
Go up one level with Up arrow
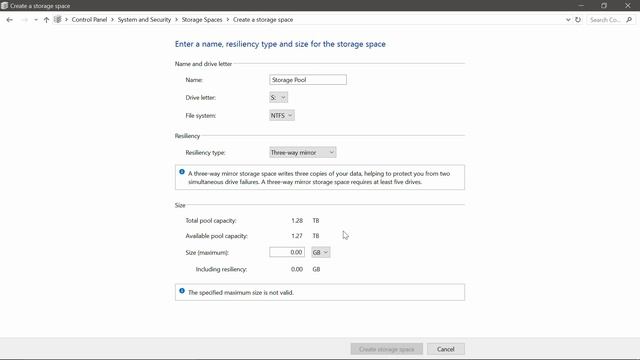pyautogui.click(x=46, y=20)
